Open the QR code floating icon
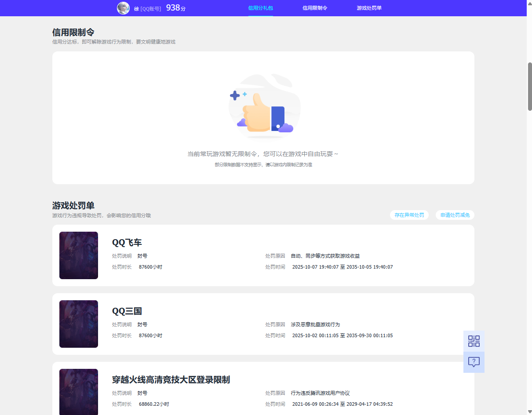This screenshot has height=415, width=532. (x=474, y=341)
